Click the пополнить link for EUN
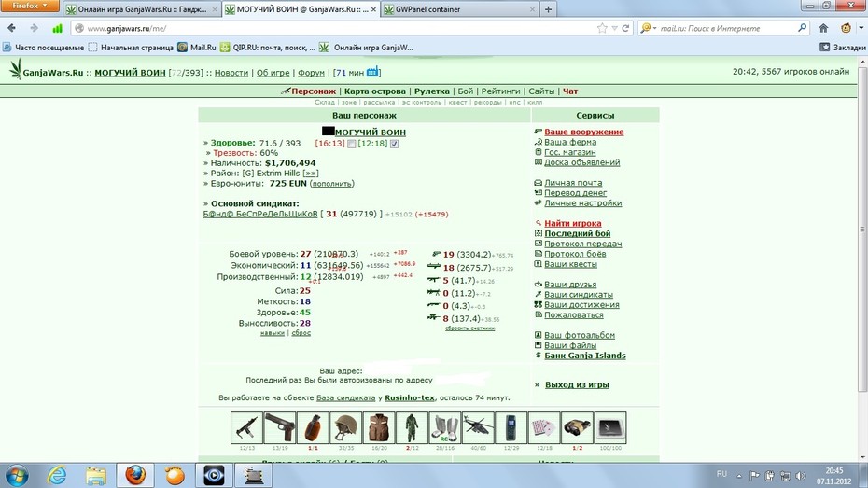Image resolution: width=868 pixels, height=488 pixels. [331, 184]
